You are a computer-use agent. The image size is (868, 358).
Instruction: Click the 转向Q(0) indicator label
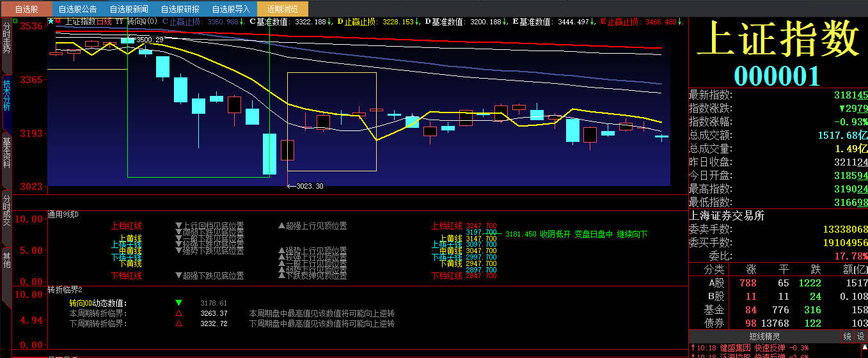pos(142,22)
